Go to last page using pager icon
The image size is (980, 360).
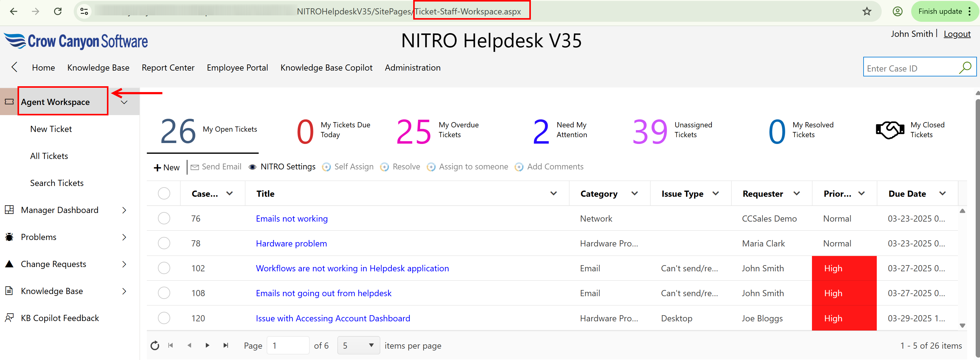pyautogui.click(x=225, y=345)
